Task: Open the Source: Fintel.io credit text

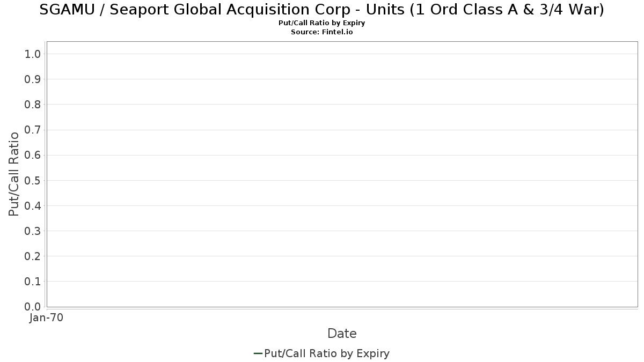Action: click(x=322, y=32)
